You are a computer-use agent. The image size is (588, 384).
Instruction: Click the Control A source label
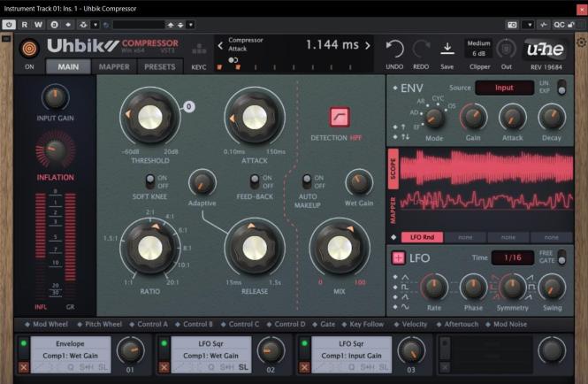(x=152, y=325)
